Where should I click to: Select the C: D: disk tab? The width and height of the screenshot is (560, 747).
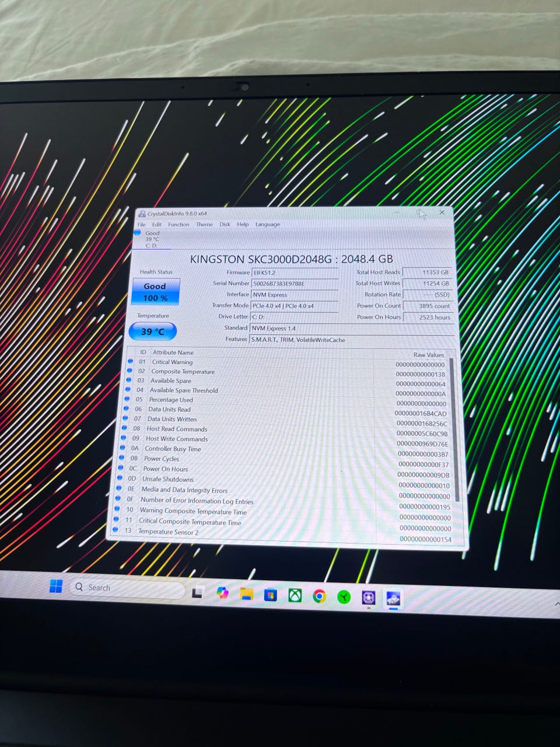152,239
